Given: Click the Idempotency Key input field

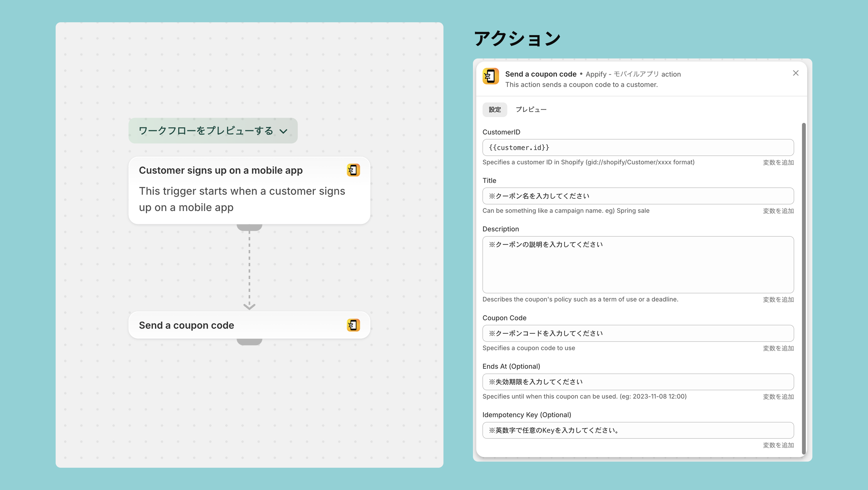Looking at the screenshot, I should (638, 430).
